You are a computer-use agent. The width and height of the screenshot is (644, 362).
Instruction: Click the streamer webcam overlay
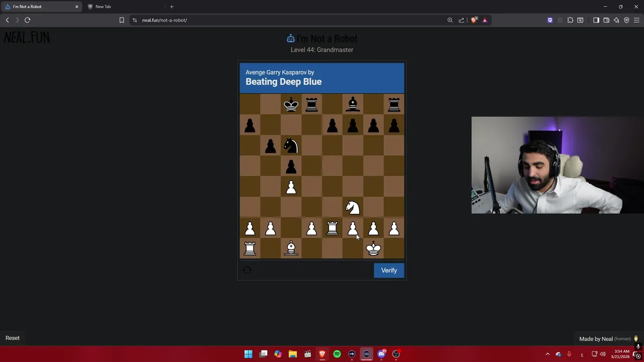(x=557, y=165)
